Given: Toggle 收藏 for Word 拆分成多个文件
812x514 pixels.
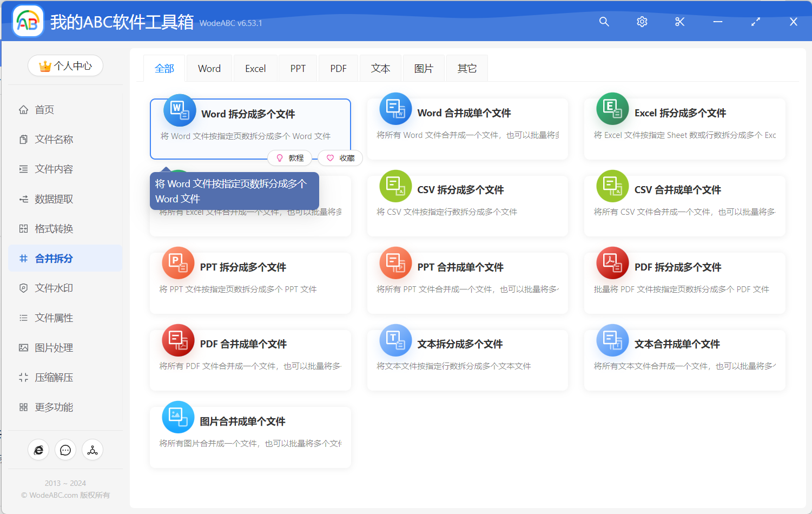Looking at the screenshot, I should [340, 157].
